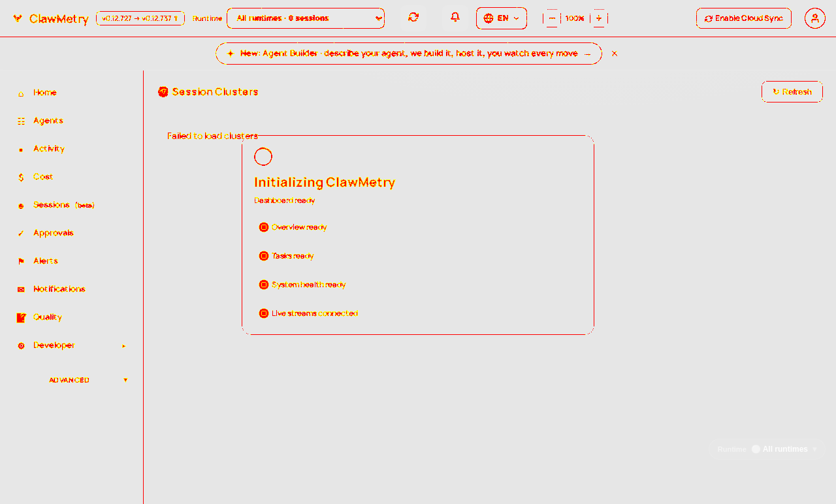Click the 100% zoom level value

pos(575,18)
